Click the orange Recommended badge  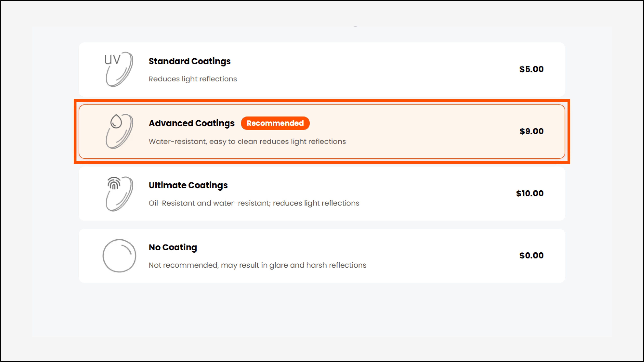[275, 123]
